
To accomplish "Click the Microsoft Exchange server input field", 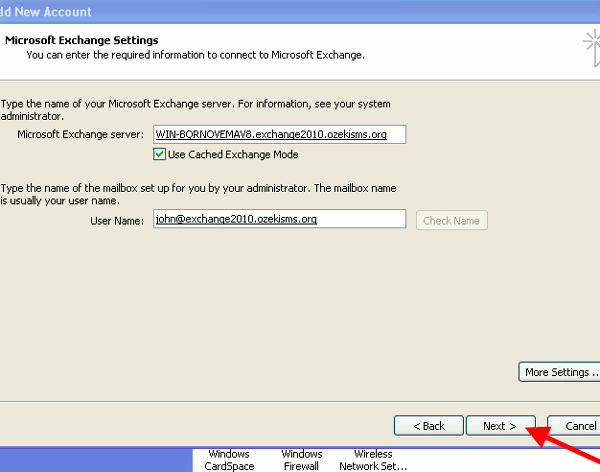I will tap(279, 134).
